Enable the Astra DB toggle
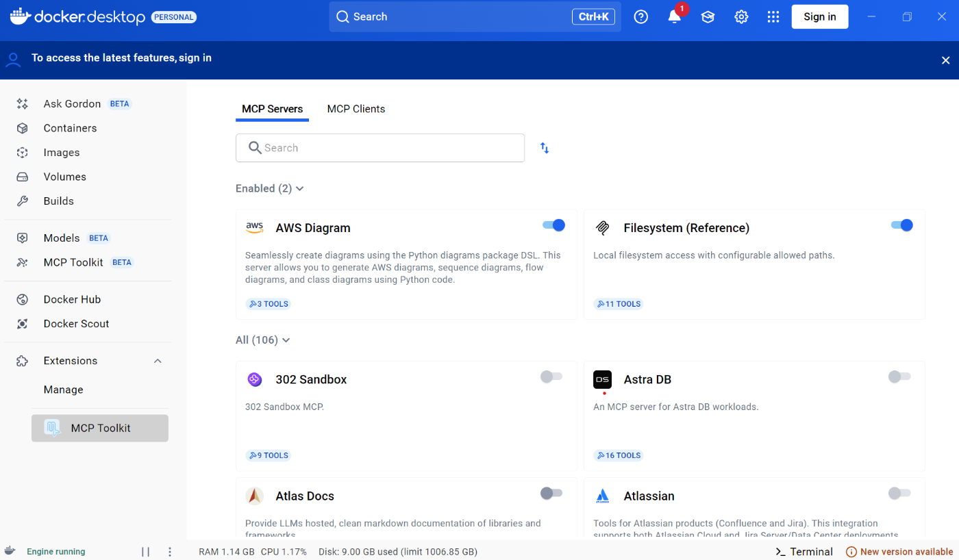 click(899, 377)
